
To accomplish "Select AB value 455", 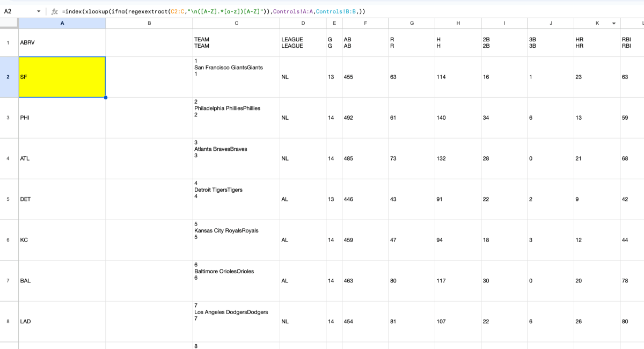I will [x=365, y=77].
